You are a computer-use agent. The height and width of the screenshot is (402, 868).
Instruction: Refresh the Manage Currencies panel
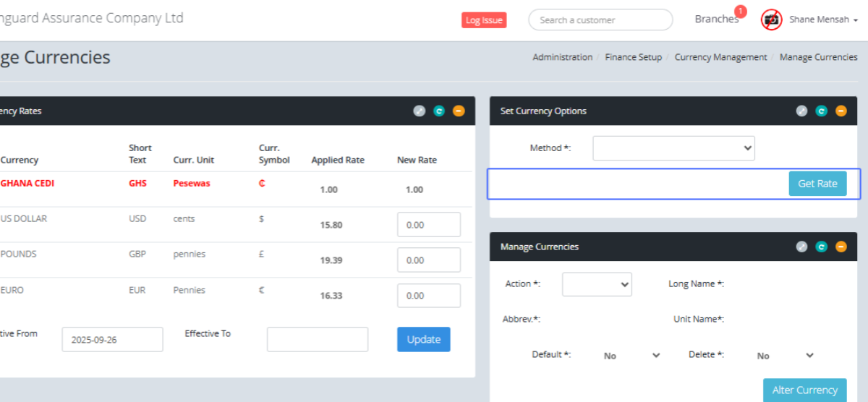click(821, 247)
